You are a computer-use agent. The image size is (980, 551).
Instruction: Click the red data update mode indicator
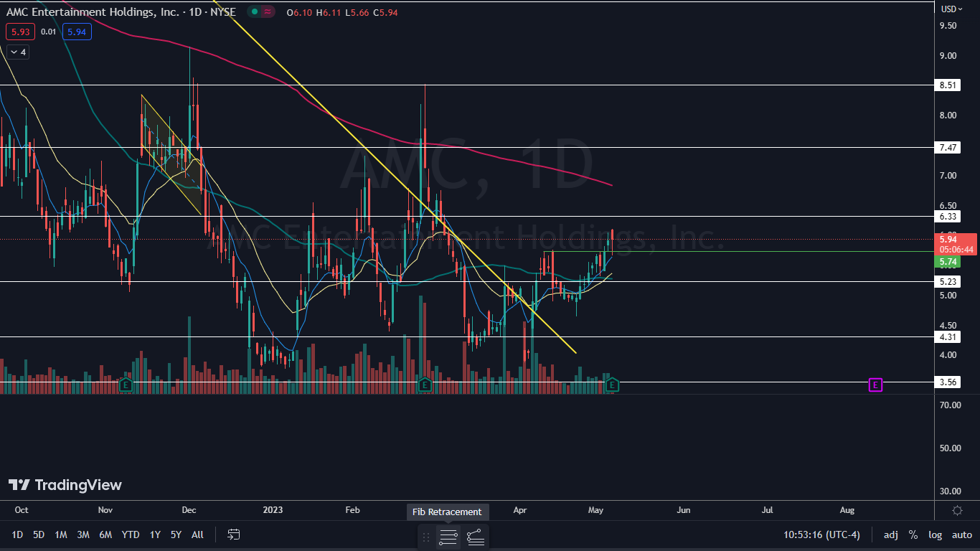pyautogui.click(x=268, y=12)
